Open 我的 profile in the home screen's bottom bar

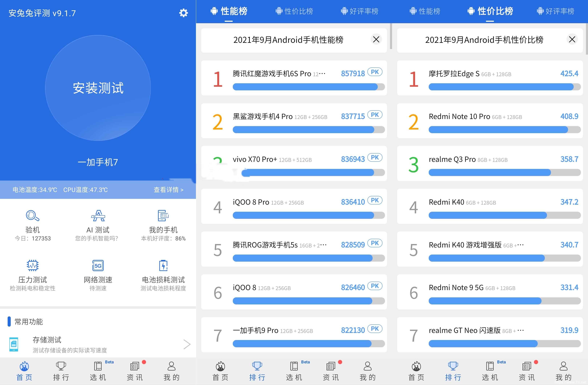coord(171,371)
